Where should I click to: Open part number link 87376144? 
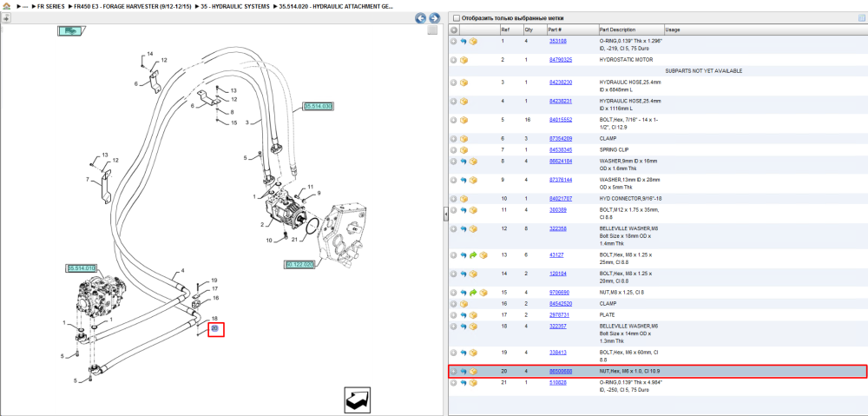coord(560,180)
